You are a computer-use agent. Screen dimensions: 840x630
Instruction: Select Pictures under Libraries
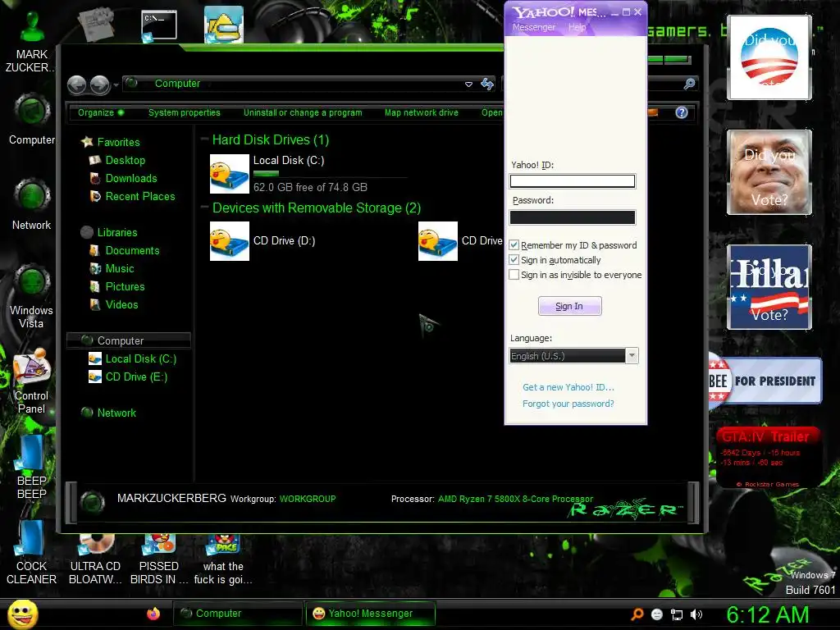pos(125,286)
